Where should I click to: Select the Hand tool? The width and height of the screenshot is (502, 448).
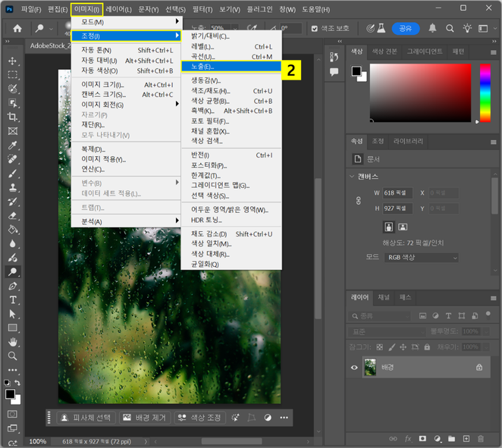(12, 342)
